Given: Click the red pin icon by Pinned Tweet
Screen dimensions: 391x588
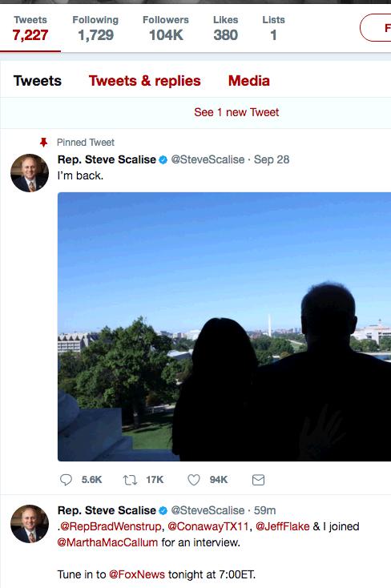Looking at the screenshot, I should pos(43,143).
